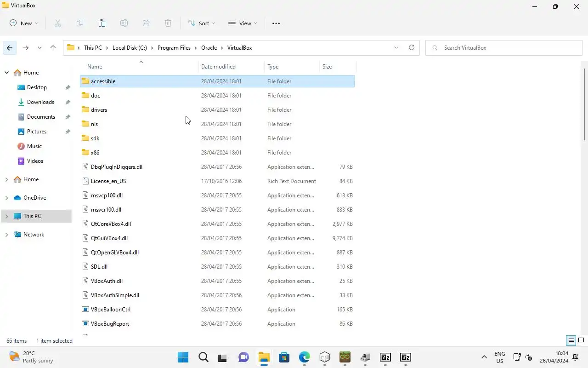Select the DbgPlugInDiggers.dll file

(x=217, y=167)
